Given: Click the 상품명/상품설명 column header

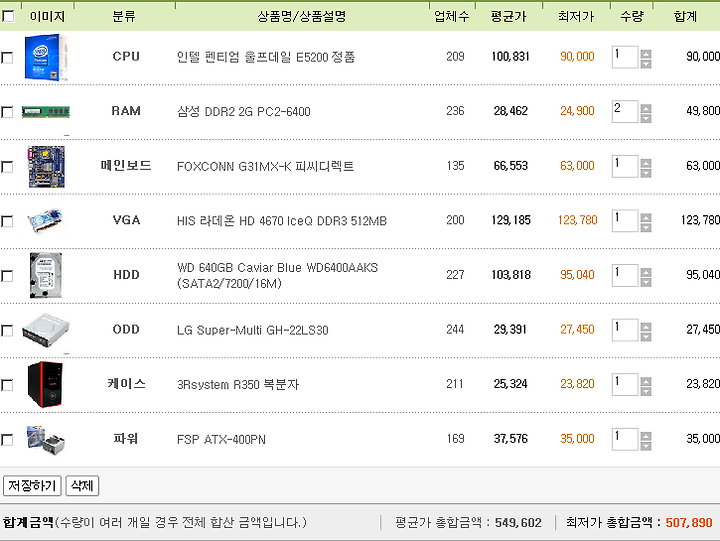Looking at the screenshot, I should click(302, 17).
